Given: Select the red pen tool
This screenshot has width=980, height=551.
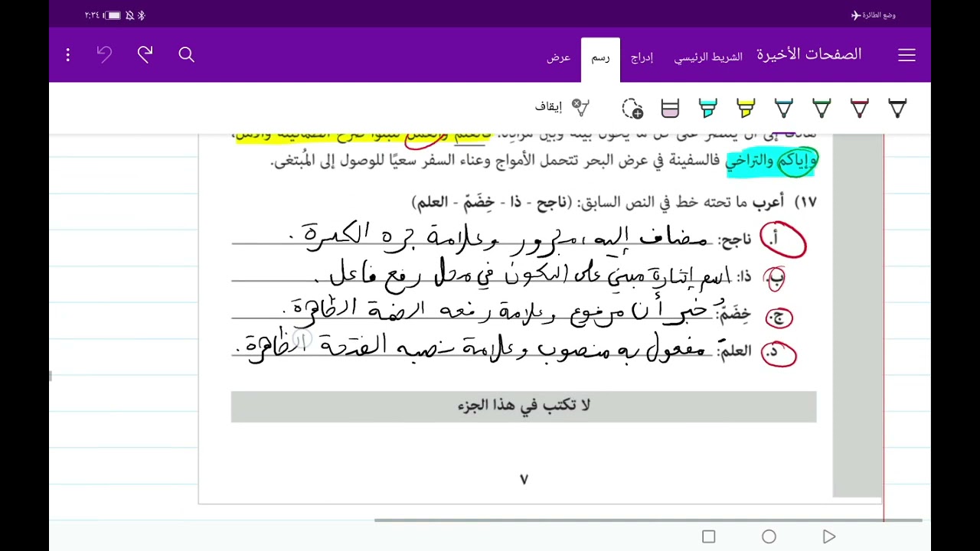Looking at the screenshot, I should pos(860,109).
